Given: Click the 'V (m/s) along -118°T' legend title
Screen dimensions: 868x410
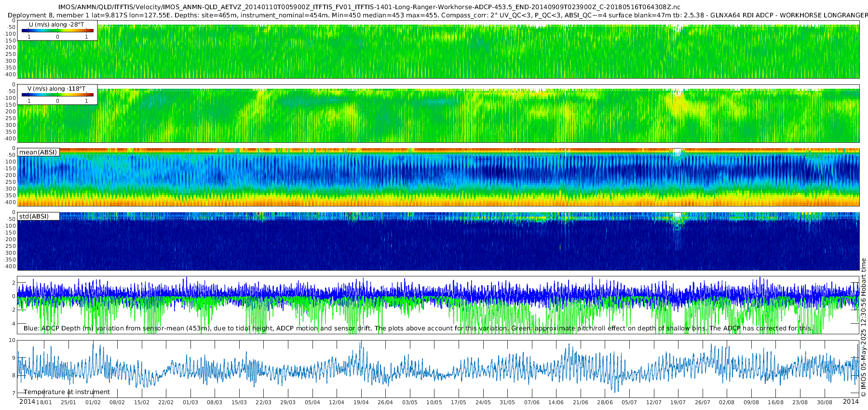Looking at the screenshot, I should [x=56, y=88].
